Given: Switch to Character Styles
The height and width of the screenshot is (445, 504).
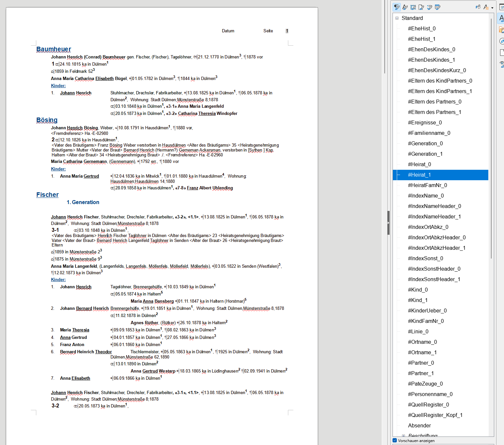Looking at the screenshot, I should click(405, 7).
